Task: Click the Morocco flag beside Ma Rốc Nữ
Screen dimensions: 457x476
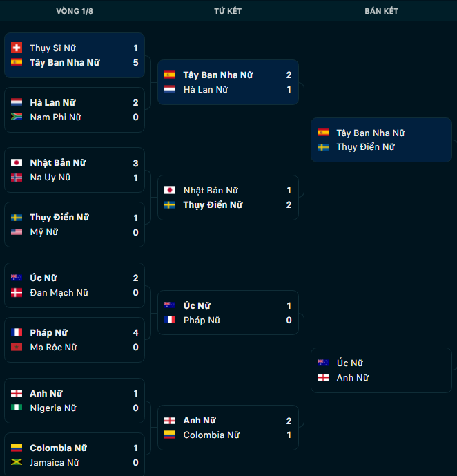Action: point(17,347)
